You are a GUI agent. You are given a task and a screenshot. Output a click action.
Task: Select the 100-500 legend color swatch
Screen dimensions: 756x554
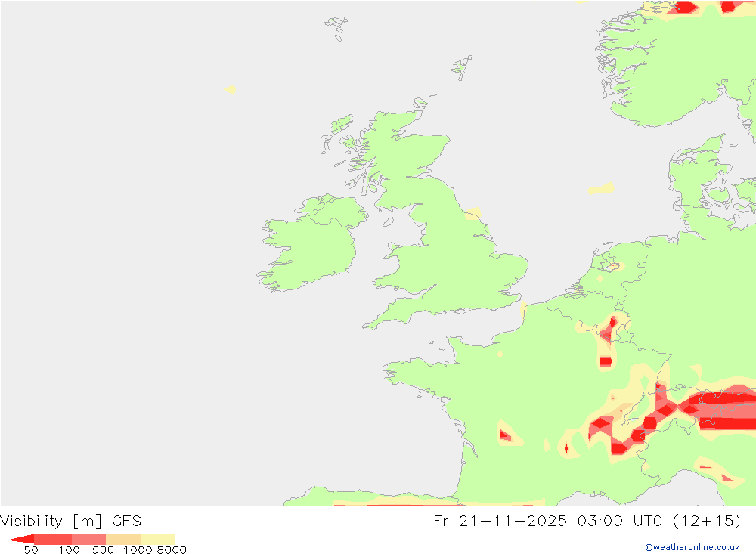88,539
